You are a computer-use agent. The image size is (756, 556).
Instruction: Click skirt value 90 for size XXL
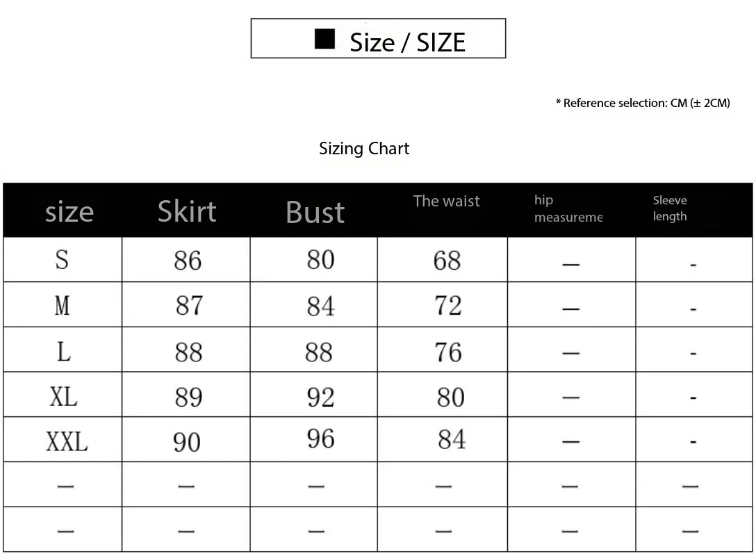187,442
